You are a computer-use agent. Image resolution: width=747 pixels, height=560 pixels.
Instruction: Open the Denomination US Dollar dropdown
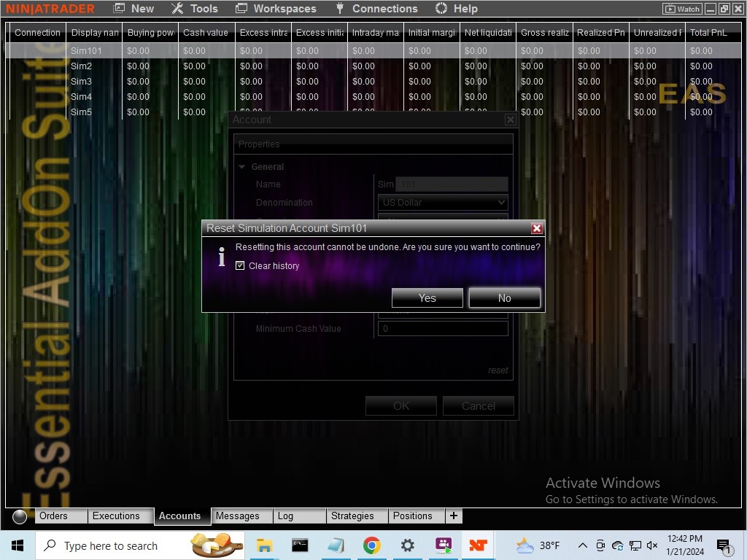pos(443,203)
